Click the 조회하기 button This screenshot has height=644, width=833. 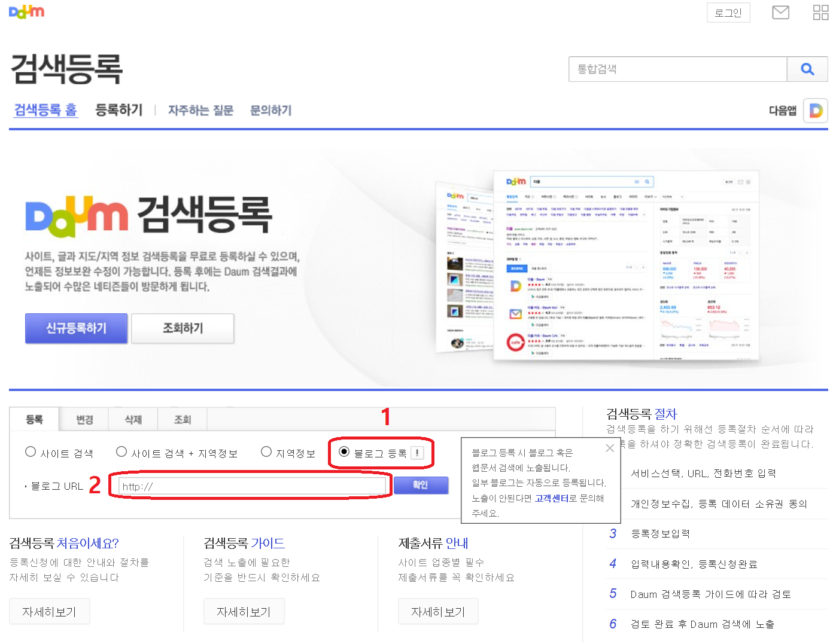[183, 328]
